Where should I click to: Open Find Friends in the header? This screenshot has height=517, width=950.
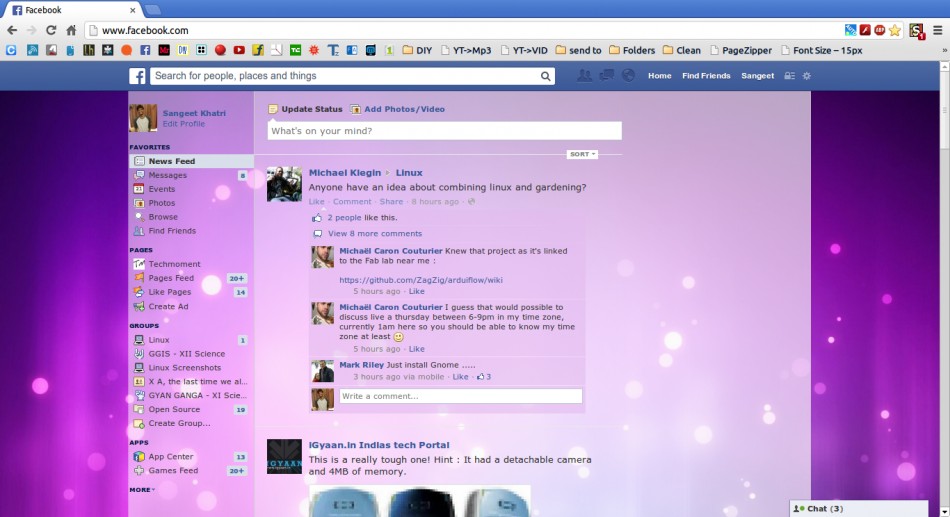click(706, 76)
